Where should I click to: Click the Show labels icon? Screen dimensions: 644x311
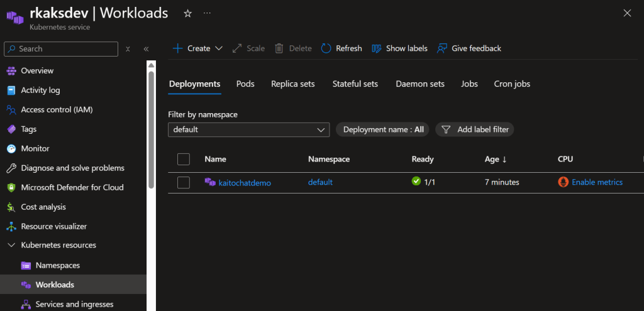(377, 48)
